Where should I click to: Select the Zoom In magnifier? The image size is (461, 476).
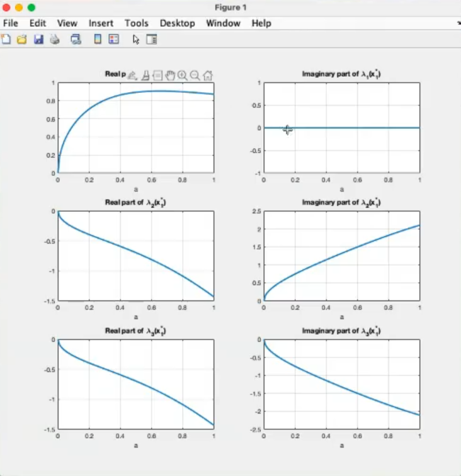pos(183,76)
